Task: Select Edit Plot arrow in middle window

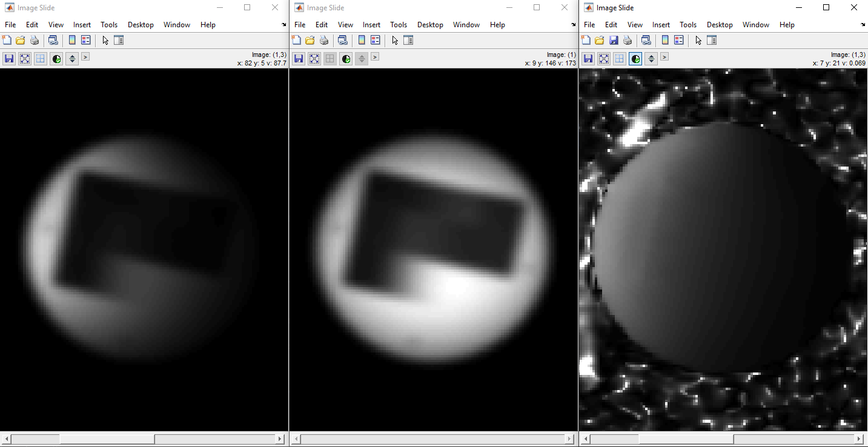Action: [x=395, y=41]
